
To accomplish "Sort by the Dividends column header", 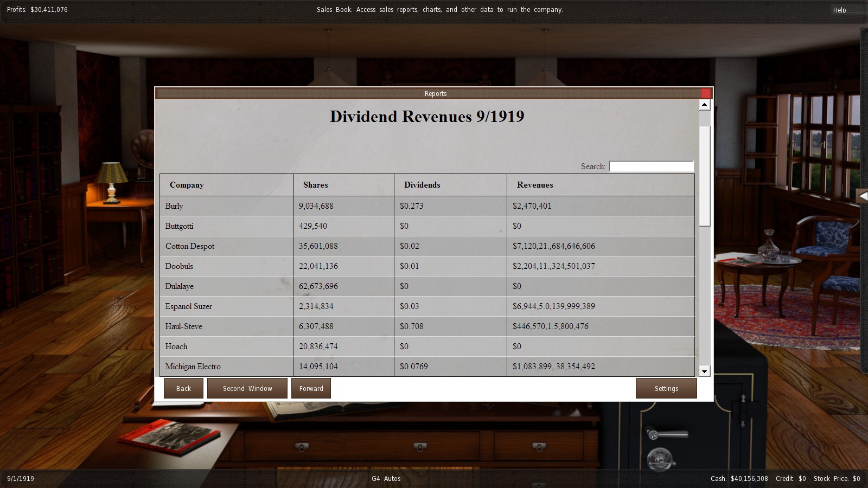I will (422, 185).
